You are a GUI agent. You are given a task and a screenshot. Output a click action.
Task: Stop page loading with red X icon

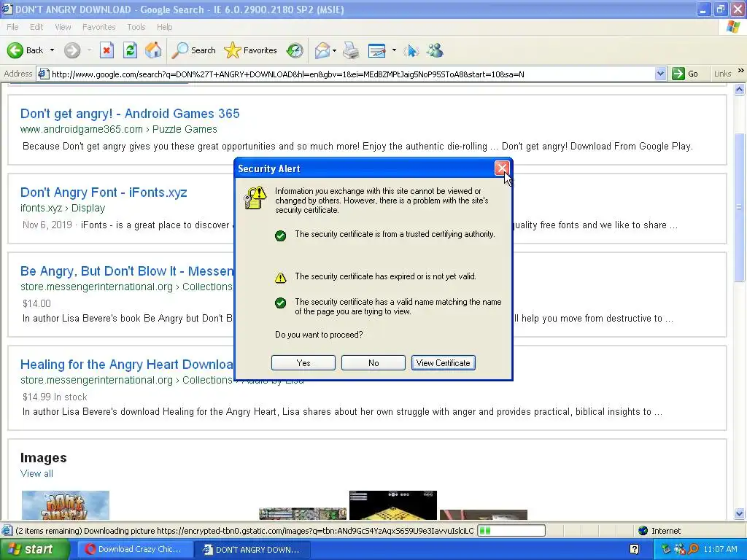pyautogui.click(x=107, y=50)
